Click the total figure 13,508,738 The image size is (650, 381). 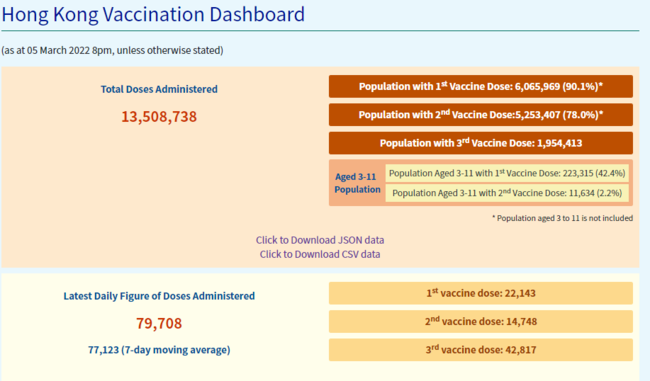159,116
